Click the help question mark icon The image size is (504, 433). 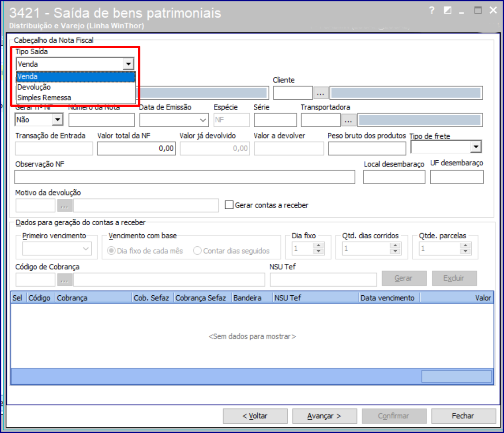coord(432,10)
